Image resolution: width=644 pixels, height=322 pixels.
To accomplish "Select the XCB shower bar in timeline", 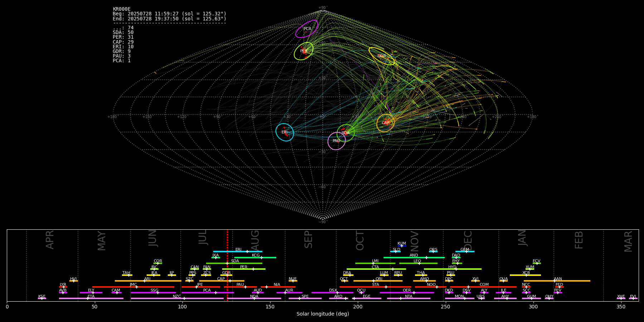I will [525, 275].
